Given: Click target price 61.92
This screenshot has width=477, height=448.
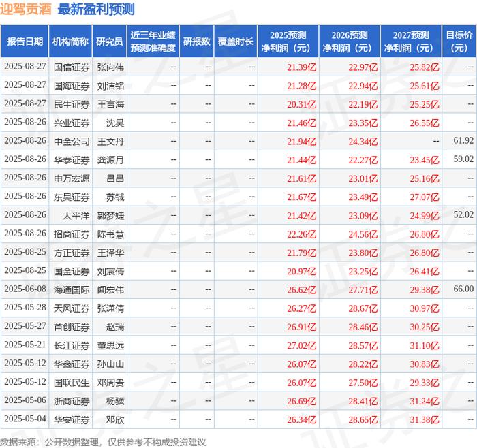Looking at the screenshot, I should tap(463, 140).
